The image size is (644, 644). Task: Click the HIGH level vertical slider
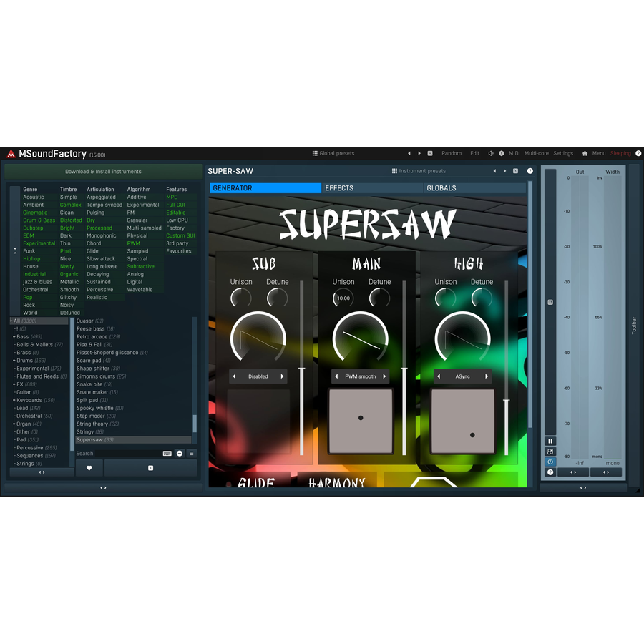pyautogui.click(x=507, y=368)
